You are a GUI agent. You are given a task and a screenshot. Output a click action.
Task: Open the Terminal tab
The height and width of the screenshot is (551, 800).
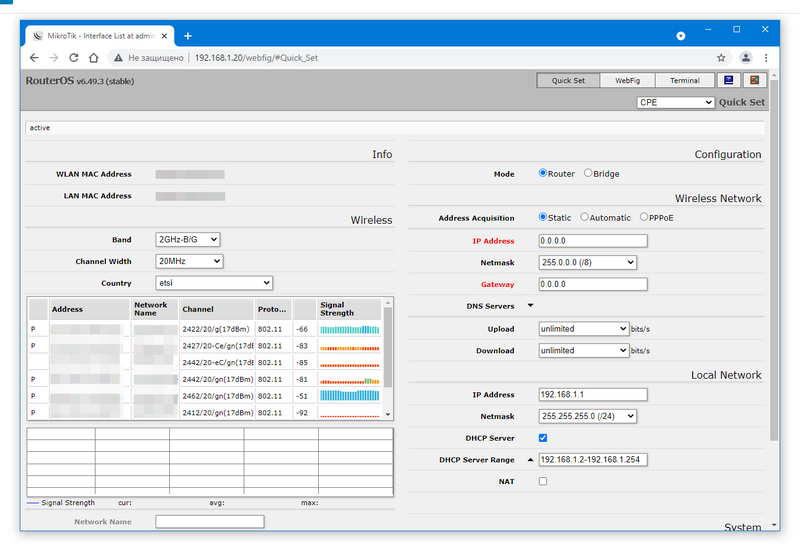pyautogui.click(x=685, y=81)
